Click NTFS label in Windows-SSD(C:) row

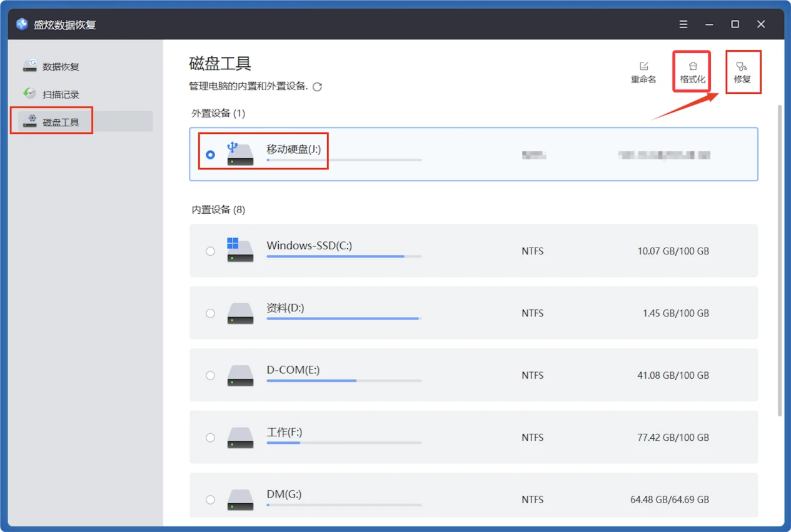click(533, 251)
